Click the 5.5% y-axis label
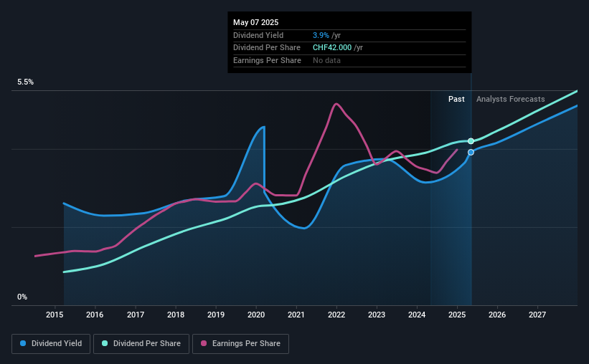589x364 pixels. click(x=25, y=82)
